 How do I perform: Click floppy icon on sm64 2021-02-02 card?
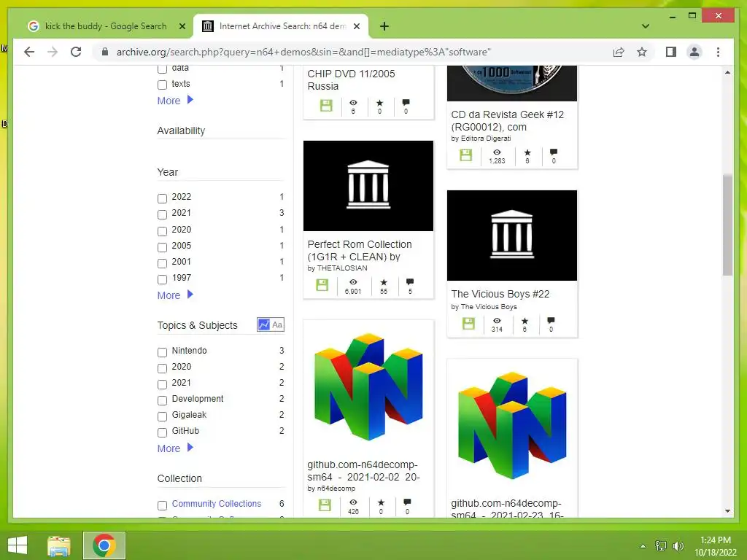pos(325,505)
